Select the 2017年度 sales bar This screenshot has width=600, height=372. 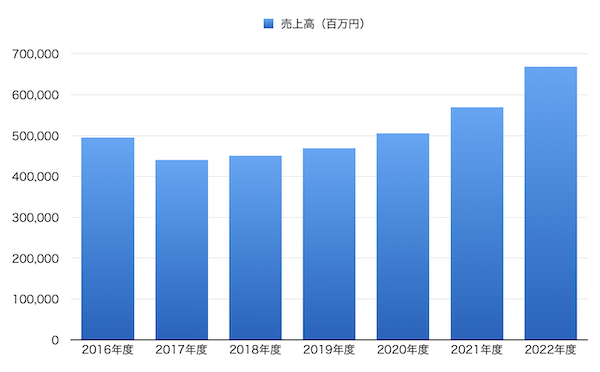click(182, 250)
